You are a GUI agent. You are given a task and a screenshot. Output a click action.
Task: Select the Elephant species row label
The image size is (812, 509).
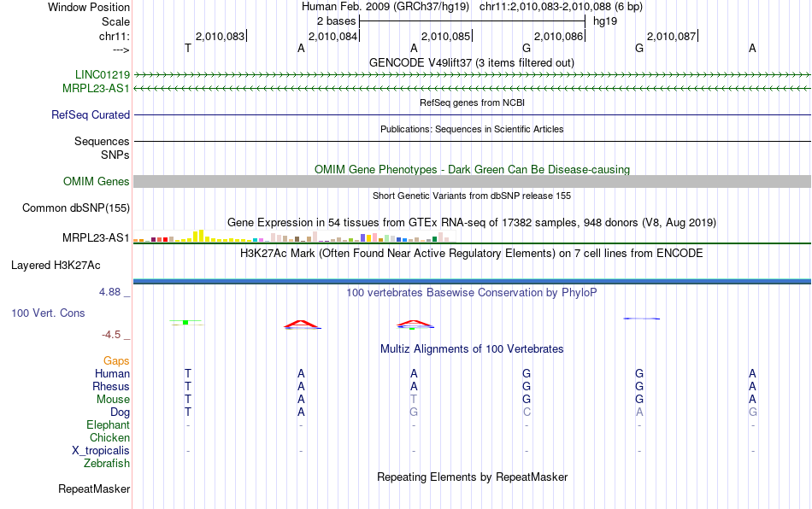pyautogui.click(x=109, y=424)
